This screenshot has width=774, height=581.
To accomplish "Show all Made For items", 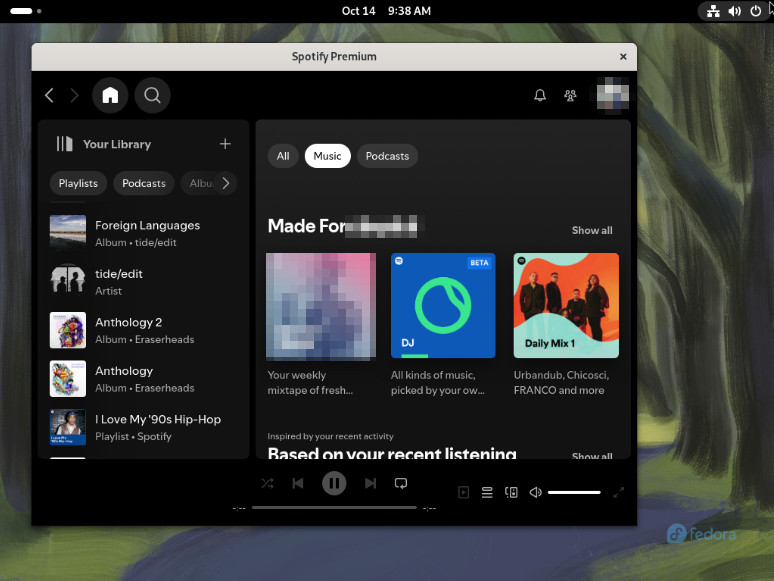I will (592, 230).
